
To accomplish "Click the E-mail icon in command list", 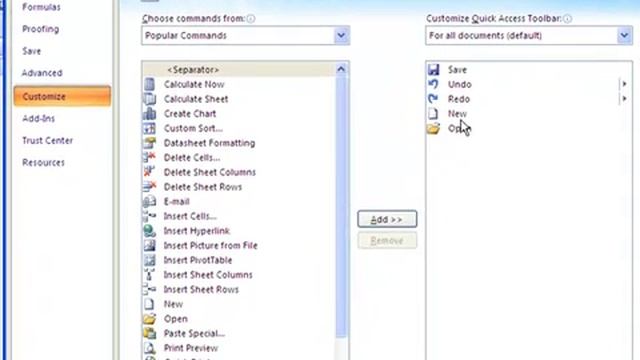I will pyautogui.click(x=149, y=201).
